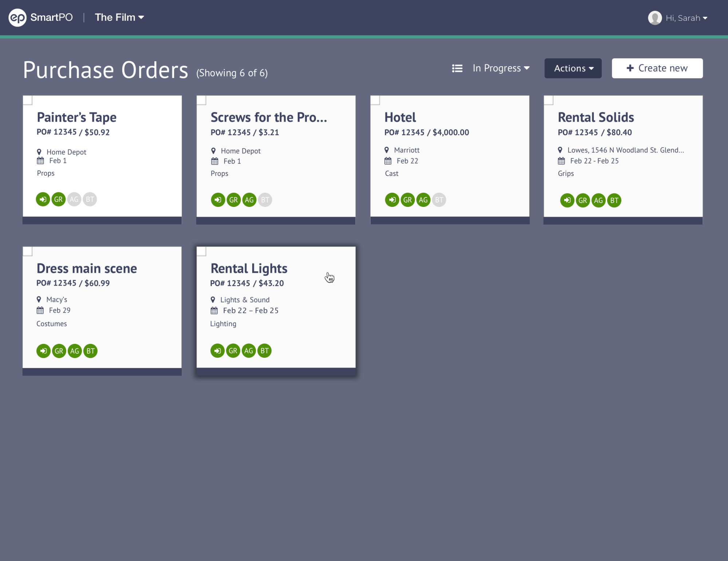Viewport: 728px width, 561px height.
Task: Click AG badge on Dress main scene card
Action: pyautogui.click(x=75, y=351)
